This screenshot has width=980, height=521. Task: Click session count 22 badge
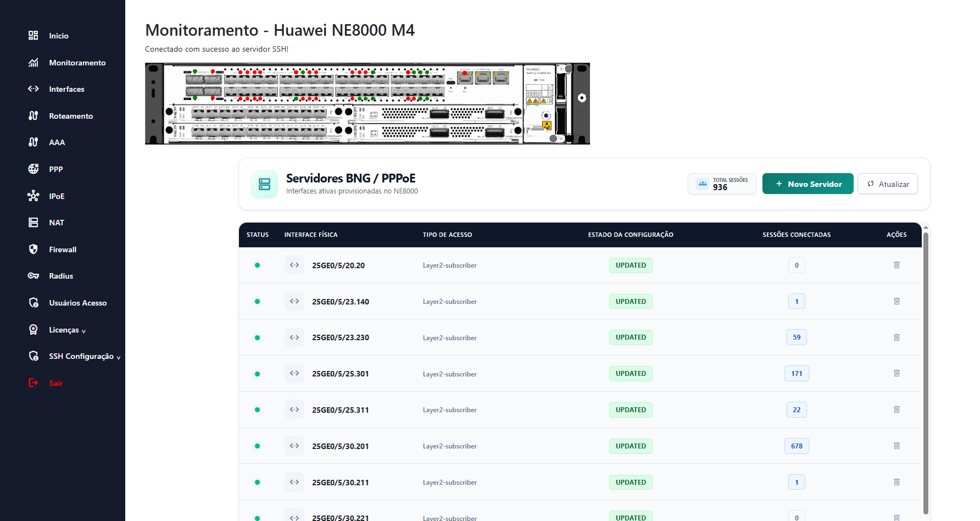pos(797,409)
